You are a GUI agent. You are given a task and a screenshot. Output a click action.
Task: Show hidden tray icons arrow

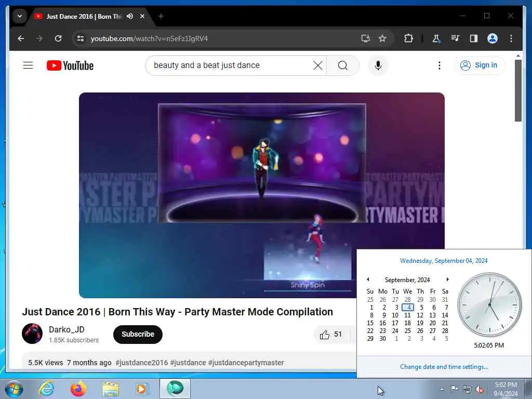tap(442, 389)
